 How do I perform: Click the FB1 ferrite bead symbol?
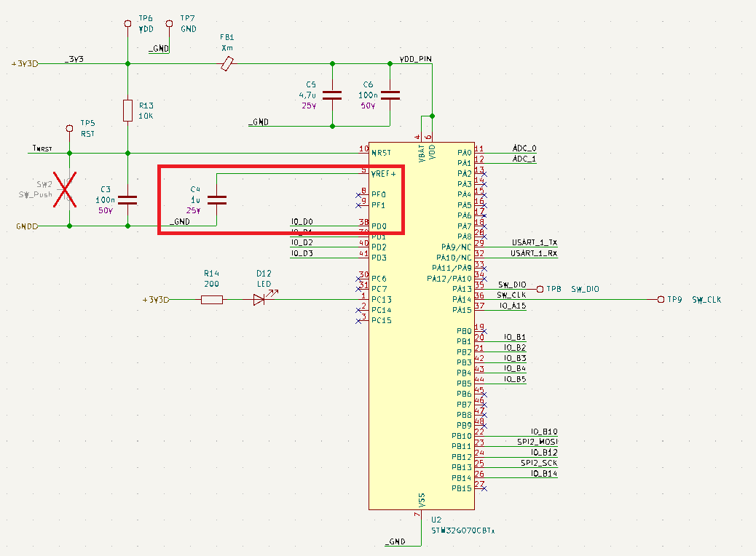click(x=227, y=63)
